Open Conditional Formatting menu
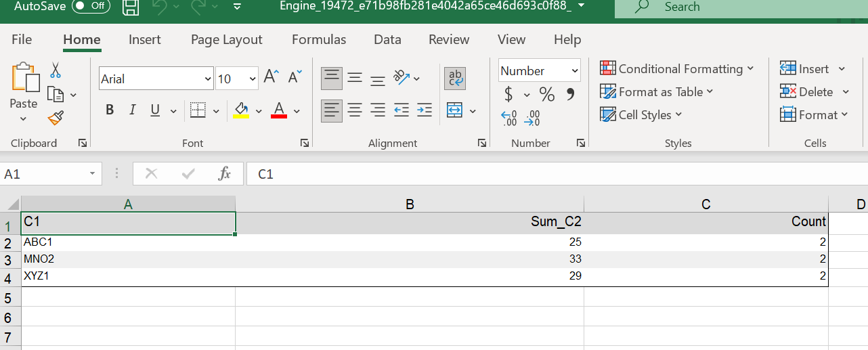The width and height of the screenshot is (868, 350). (x=676, y=69)
